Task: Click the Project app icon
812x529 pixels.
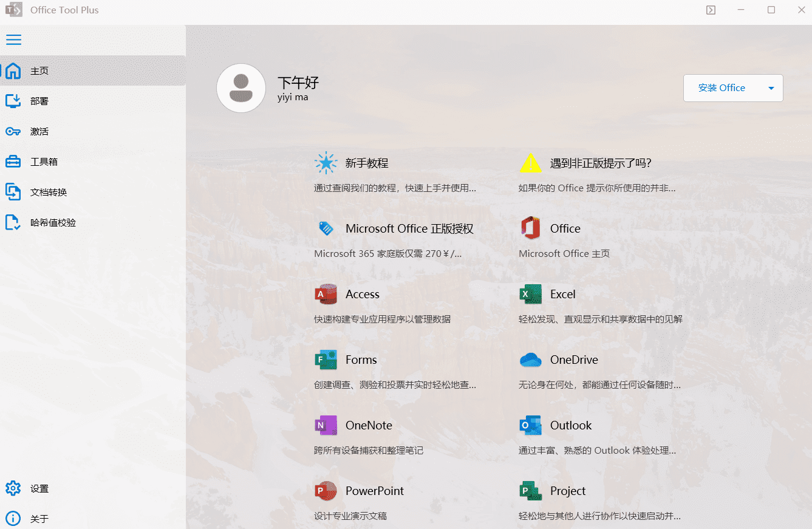Action: point(531,491)
